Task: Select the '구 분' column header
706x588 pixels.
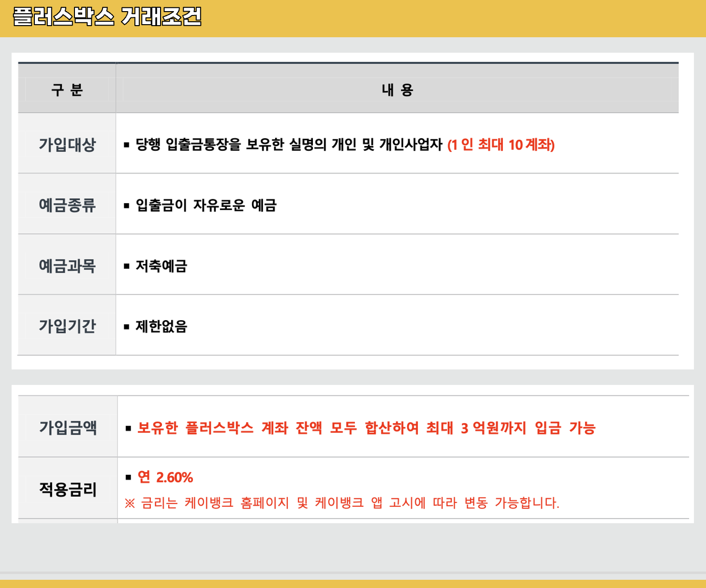Action: 67,90
